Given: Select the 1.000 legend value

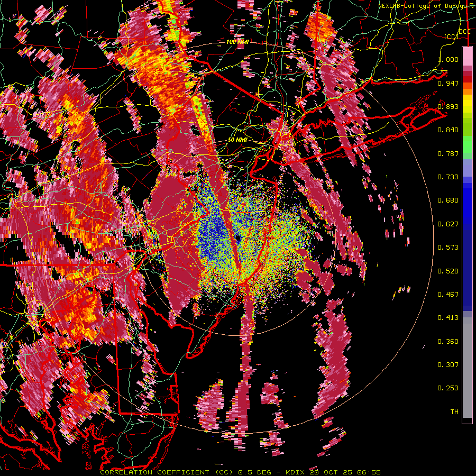Looking at the screenshot, I should (x=448, y=59).
